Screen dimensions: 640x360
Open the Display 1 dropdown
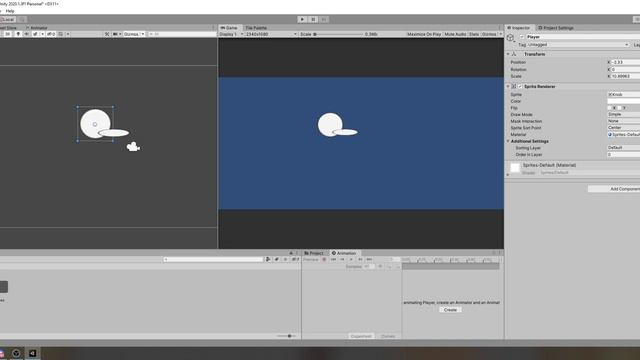231,34
